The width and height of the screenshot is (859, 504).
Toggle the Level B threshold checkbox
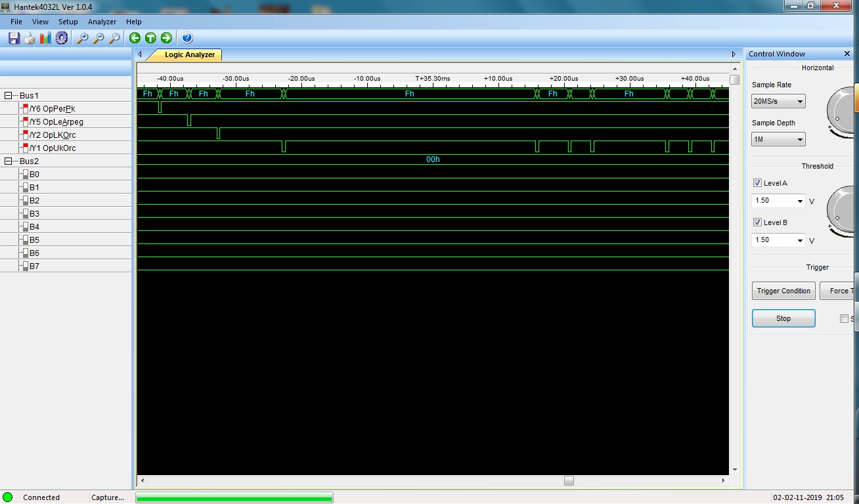tap(758, 222)
